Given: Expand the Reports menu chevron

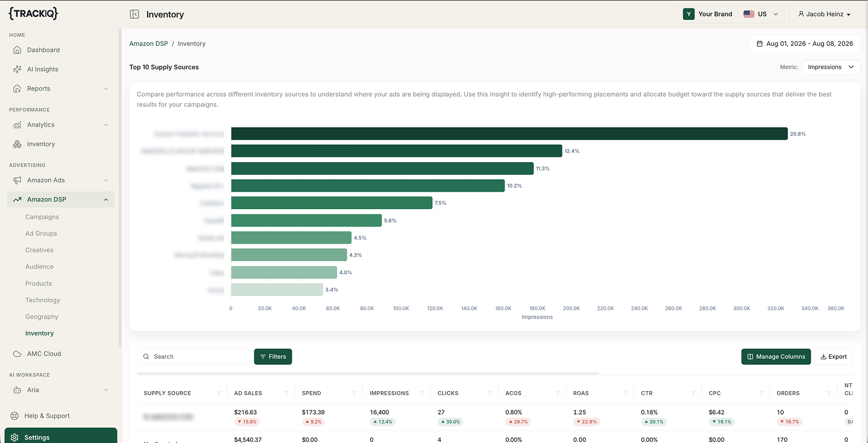Looking at the screenshot, I should 106,89.
